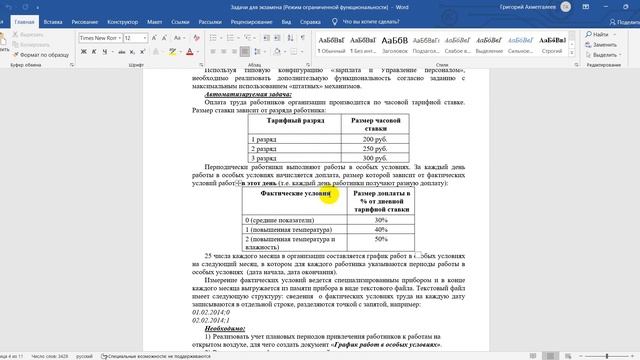The image size is (640, 360).
Task: Switch to the Главная tab
Action: (24, 22)
